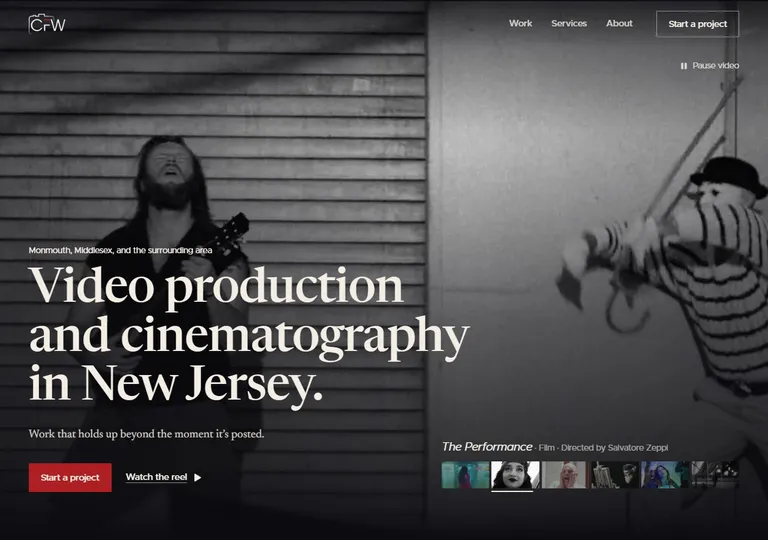Click The Performance film title
This screenshot has height=540, width=768.
point(487,446)
